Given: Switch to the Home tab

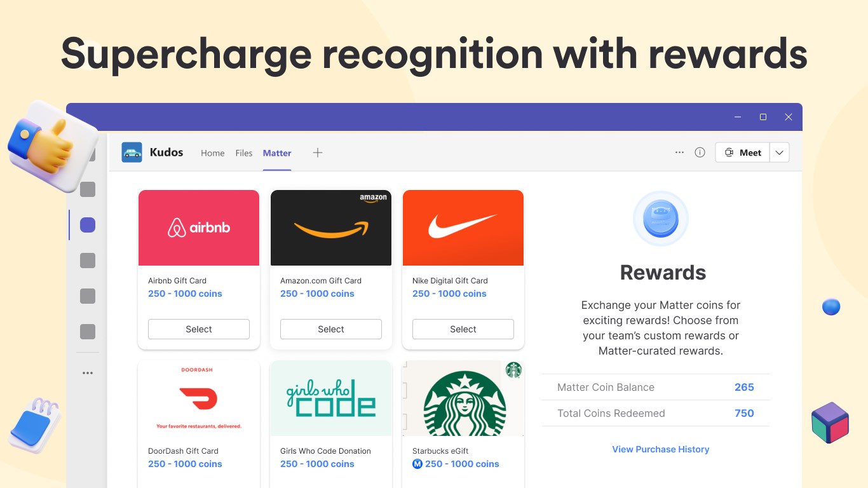Looking at the screenshot, I should pyautogui.click(x=212, y=153).
